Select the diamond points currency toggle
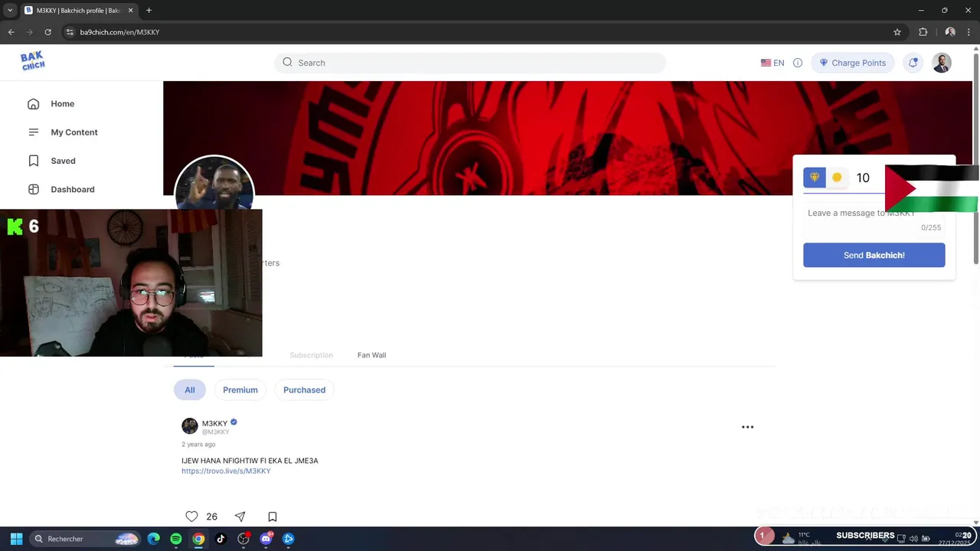Image resolution: width=980 pixels, height=551 pixels. 815,178
